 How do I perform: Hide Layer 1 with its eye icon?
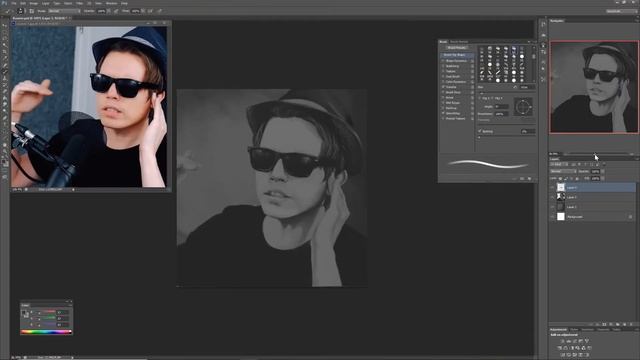(552, 207)
